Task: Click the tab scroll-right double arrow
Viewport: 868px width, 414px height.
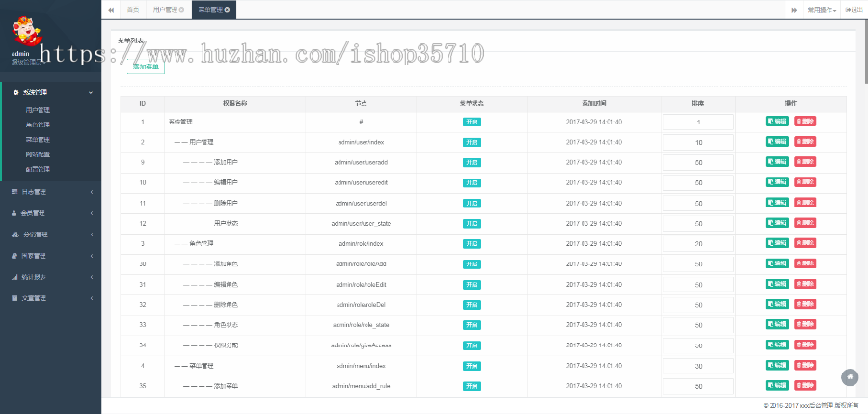Action: (x=794, y=10)
